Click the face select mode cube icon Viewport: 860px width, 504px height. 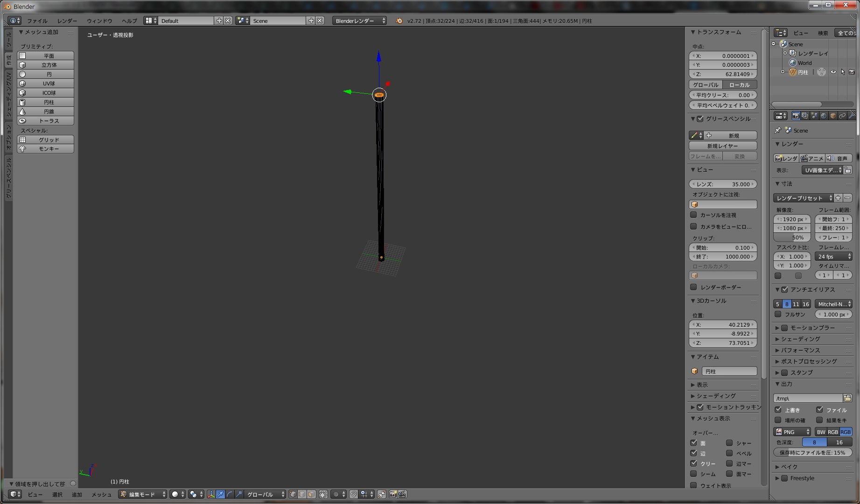point(311,494)
